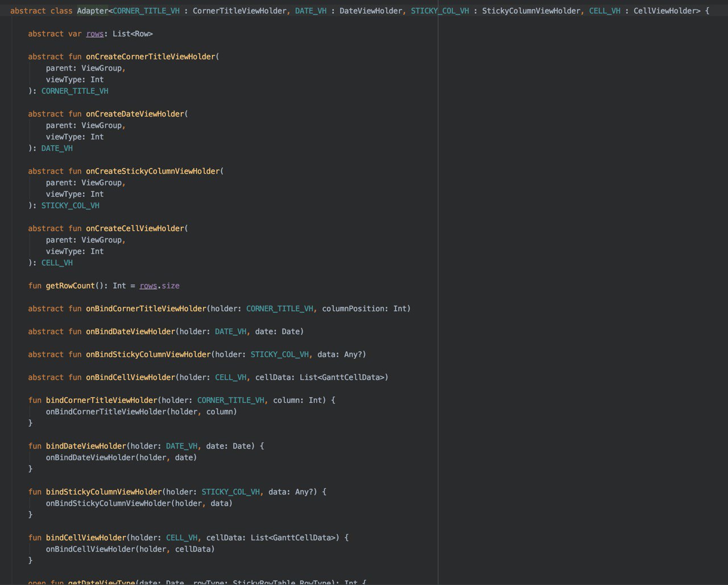Image resolution: width=728 pixels, height=585 pixels.
Task: Click 'column: Int' parameter of bindCornerTitleViewHolder
Action: (297, 400)
